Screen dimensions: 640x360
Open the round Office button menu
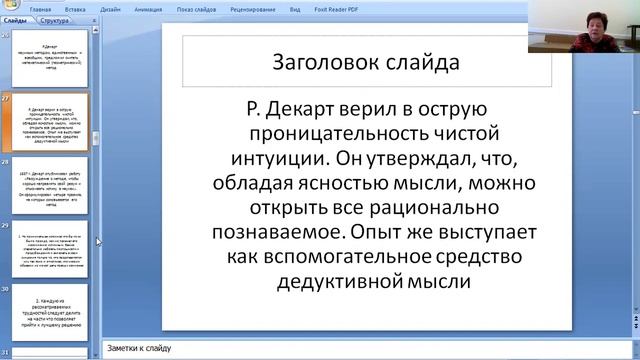click(11, 4)
